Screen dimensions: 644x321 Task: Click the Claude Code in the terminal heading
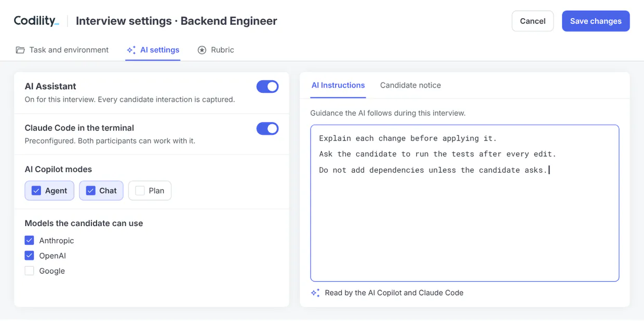pyautogui.click(x=79, y=128)
